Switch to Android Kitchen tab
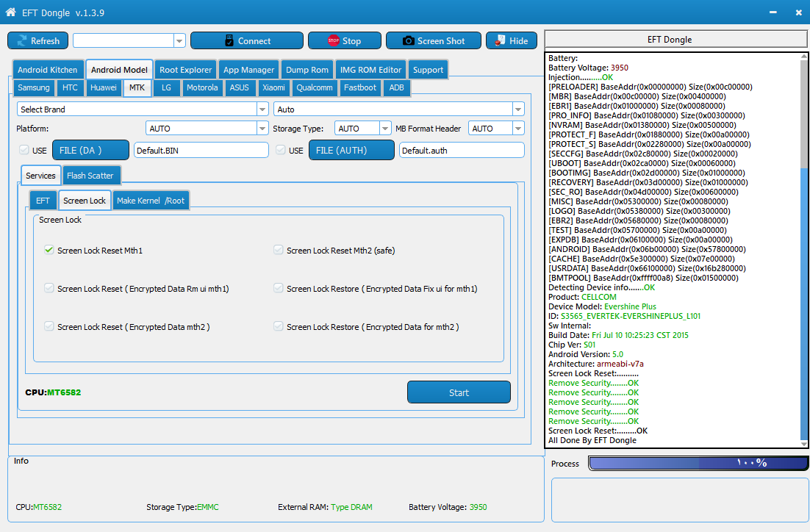 (x=48, y=70)
